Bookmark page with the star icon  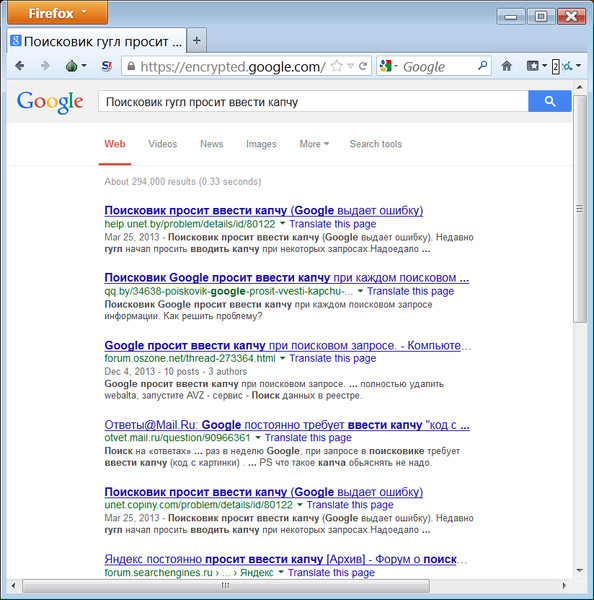coord(336,66)
